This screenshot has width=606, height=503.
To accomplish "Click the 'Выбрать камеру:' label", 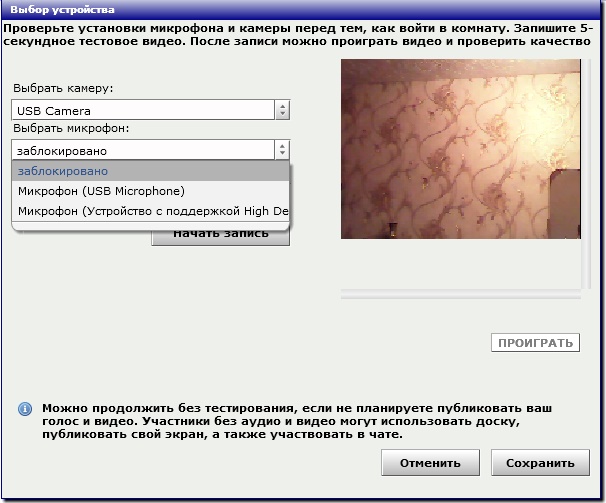I will tap(63, 88).
